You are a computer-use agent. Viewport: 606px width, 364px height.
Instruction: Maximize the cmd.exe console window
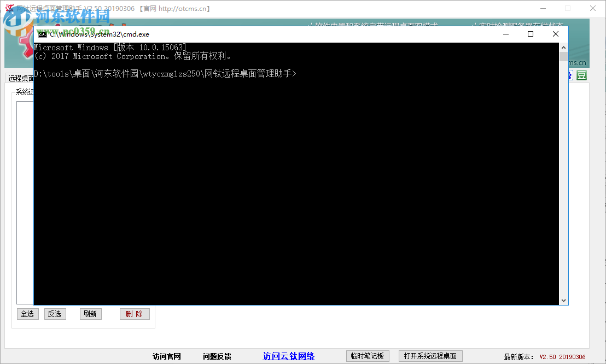point(530,34)
